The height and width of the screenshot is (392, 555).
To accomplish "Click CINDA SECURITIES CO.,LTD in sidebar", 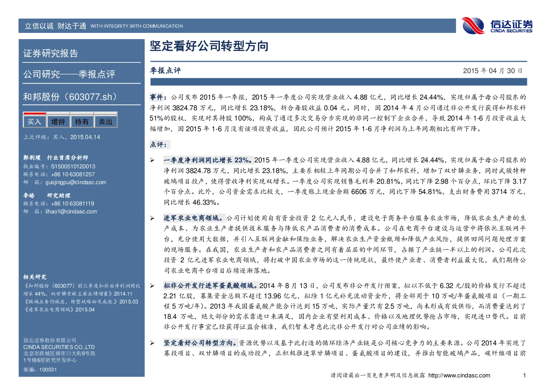I will point(59,347).
